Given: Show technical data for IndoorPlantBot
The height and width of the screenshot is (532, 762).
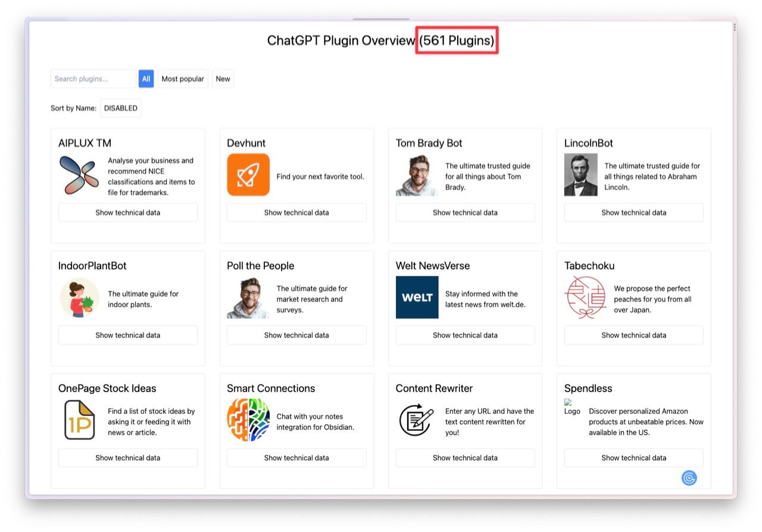Looking at the screenshot, I should [x=128, y=335].
